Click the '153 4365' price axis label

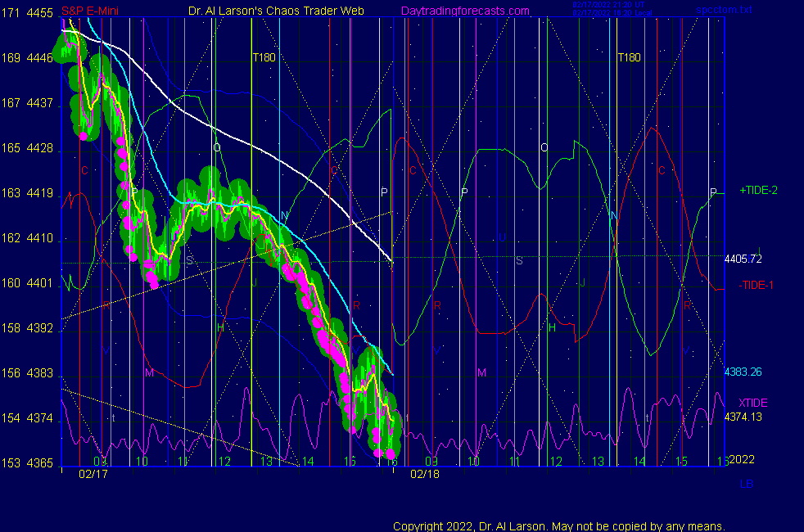(27, 463)
